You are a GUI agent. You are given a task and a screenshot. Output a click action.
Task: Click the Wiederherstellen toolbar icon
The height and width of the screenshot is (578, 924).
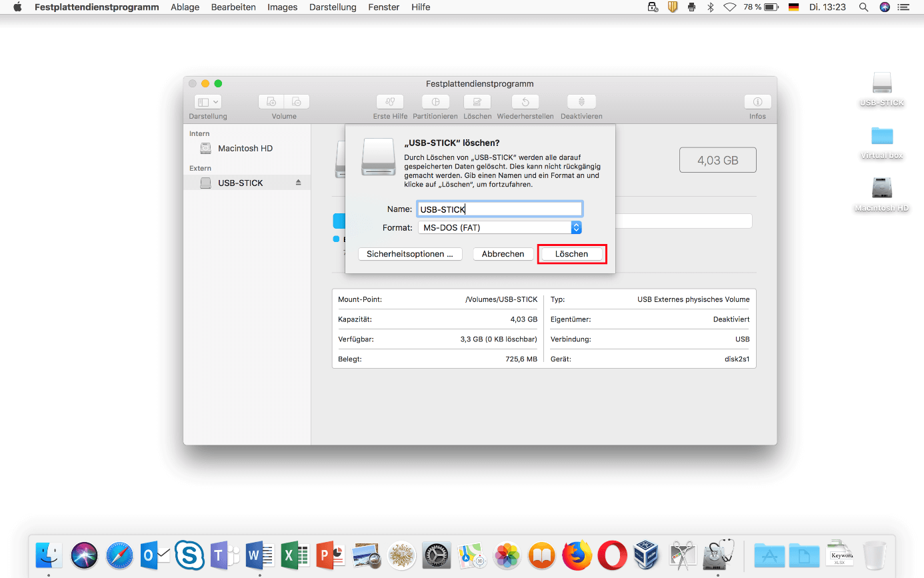[x=525, y=102]
